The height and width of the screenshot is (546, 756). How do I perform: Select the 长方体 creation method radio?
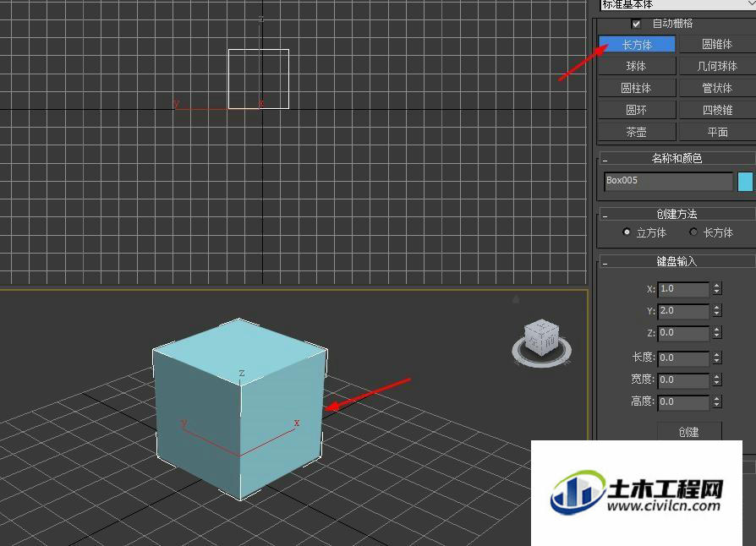693,232
